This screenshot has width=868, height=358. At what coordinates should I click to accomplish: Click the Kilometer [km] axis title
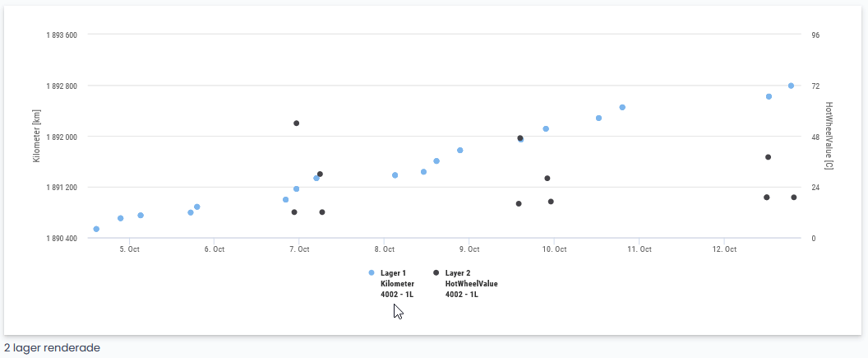(37, 136)
